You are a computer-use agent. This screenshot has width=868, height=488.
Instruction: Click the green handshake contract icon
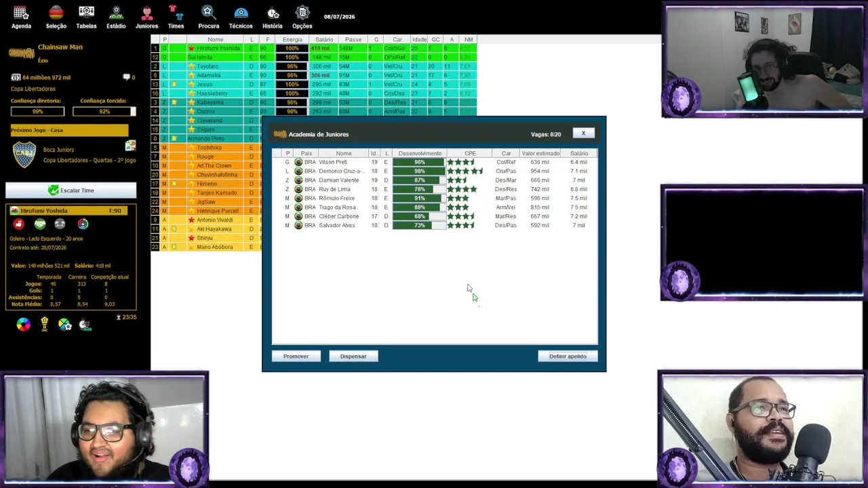click(40, 224)
